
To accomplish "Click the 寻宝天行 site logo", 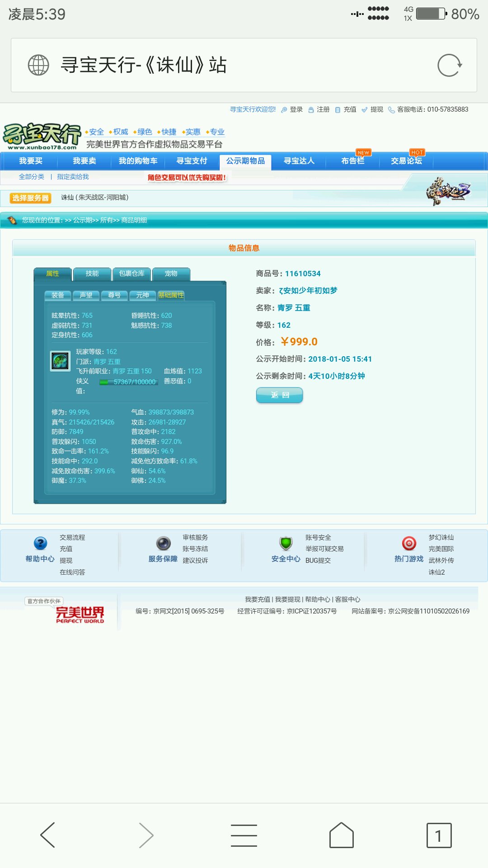I will pyautogui.click(x=42, y=136).
